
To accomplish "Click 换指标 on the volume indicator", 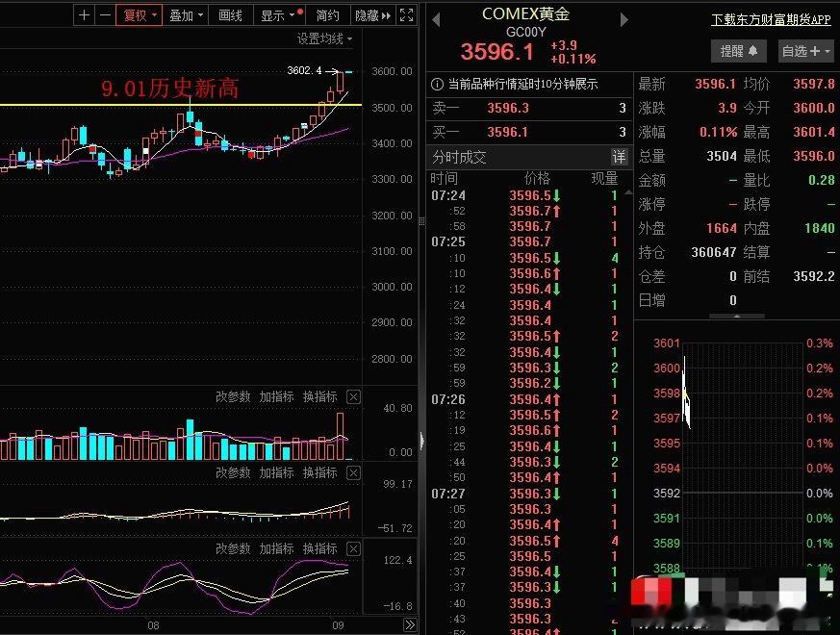I will (x=319, y=396).
